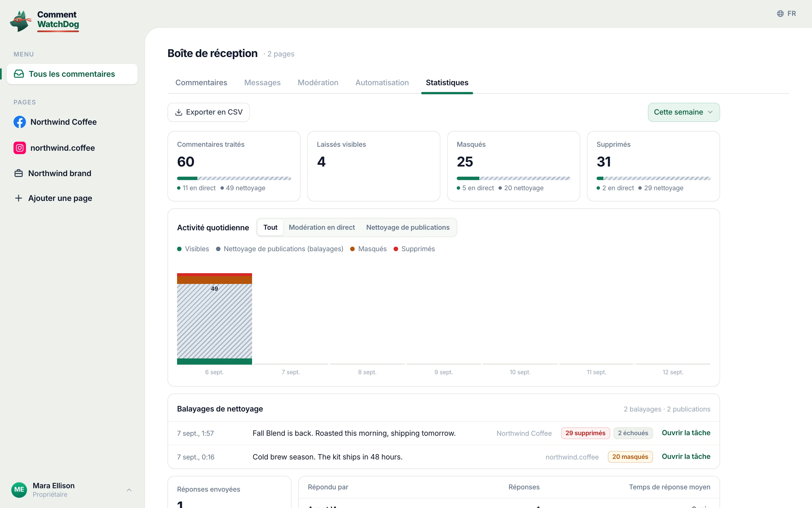
Task: Click the Réponses column header
Action: coord(524,487)
